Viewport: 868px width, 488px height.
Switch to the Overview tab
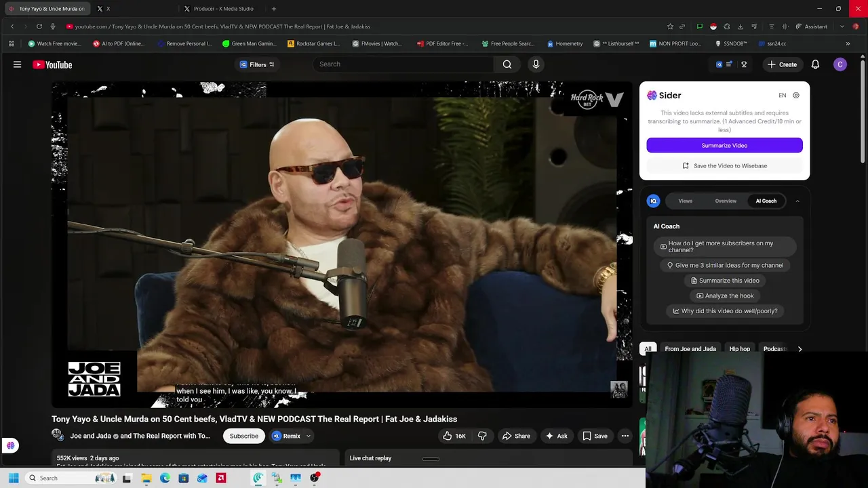click(726, 201)
